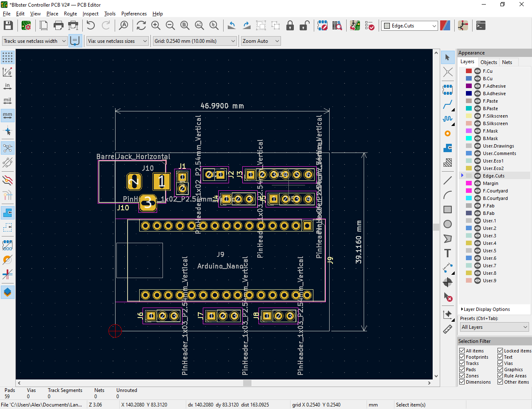Click the canvas horizontal scrollbar thumb
Image resolution: width=532 pixels, height=409 pixels.
point(247,383)
